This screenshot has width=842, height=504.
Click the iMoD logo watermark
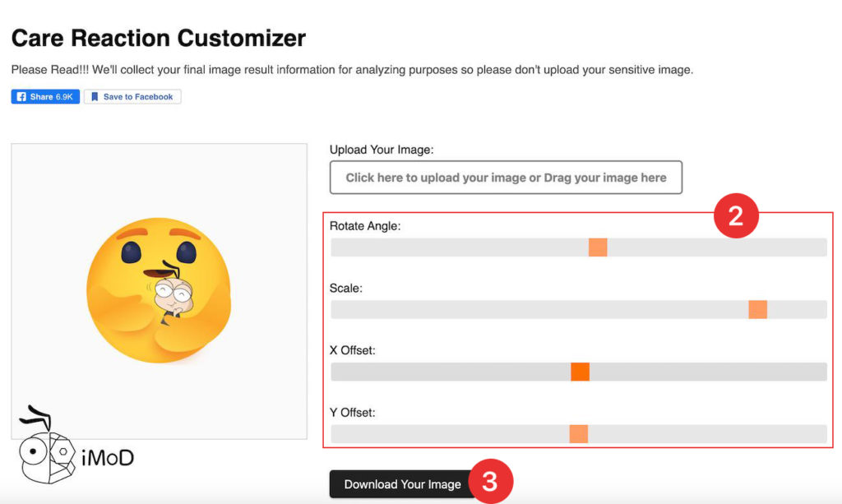(76, 448)
